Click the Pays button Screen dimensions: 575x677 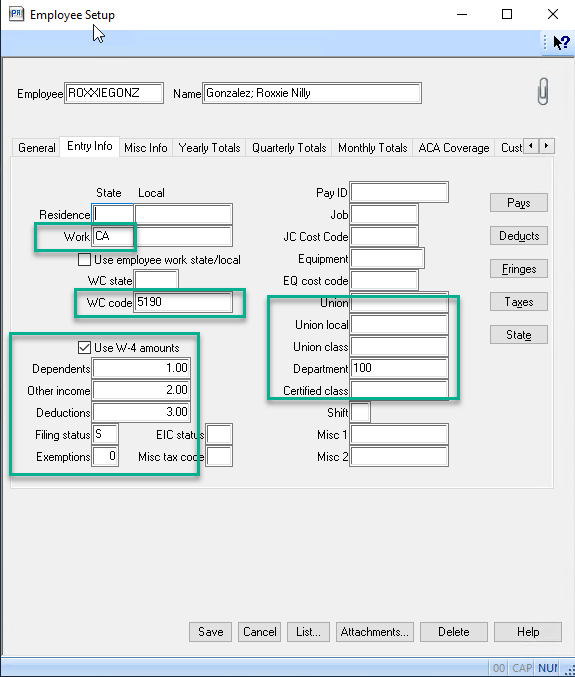tap(519, 202)
